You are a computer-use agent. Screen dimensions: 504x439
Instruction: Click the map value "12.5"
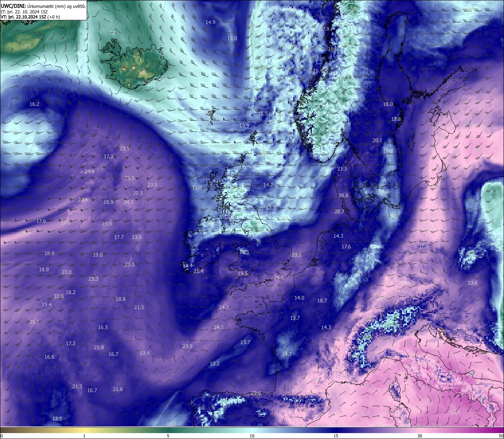tap(57, 419)
